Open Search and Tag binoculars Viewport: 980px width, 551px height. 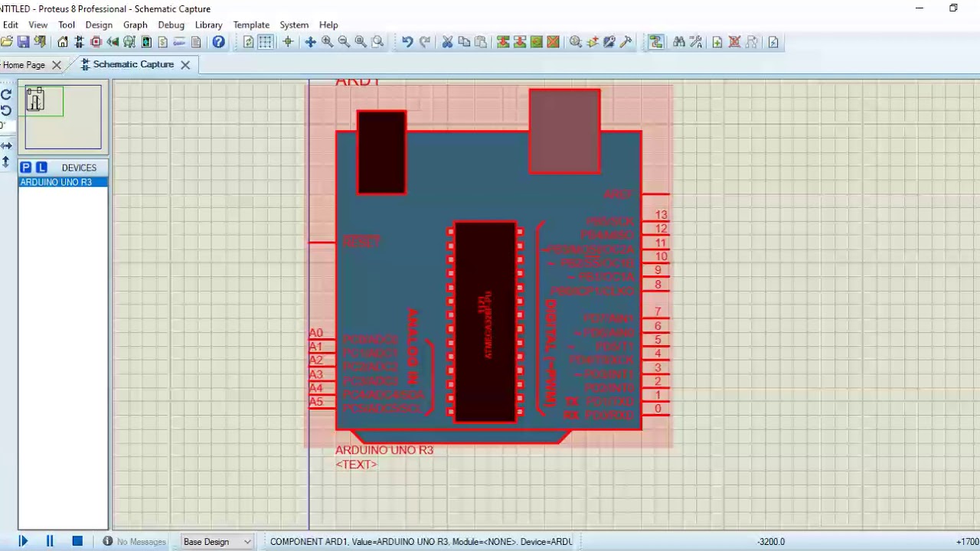pos(679,42)
